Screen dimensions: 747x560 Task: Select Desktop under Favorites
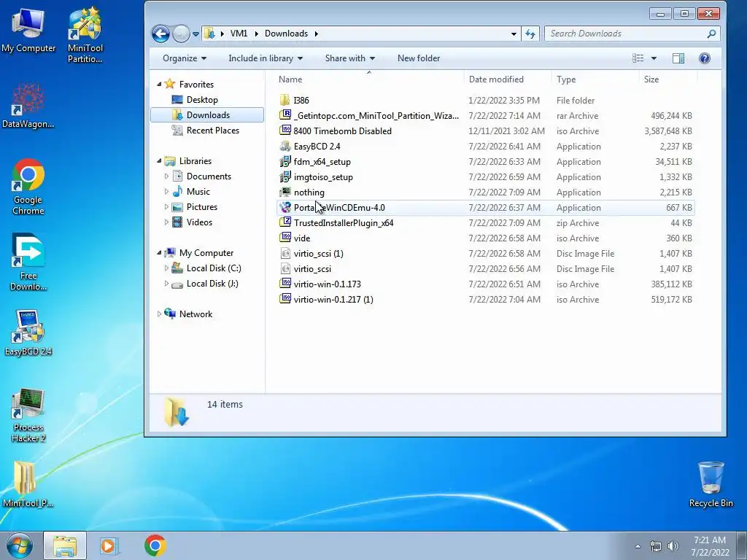pyautogui.click(x=202, y=99)
